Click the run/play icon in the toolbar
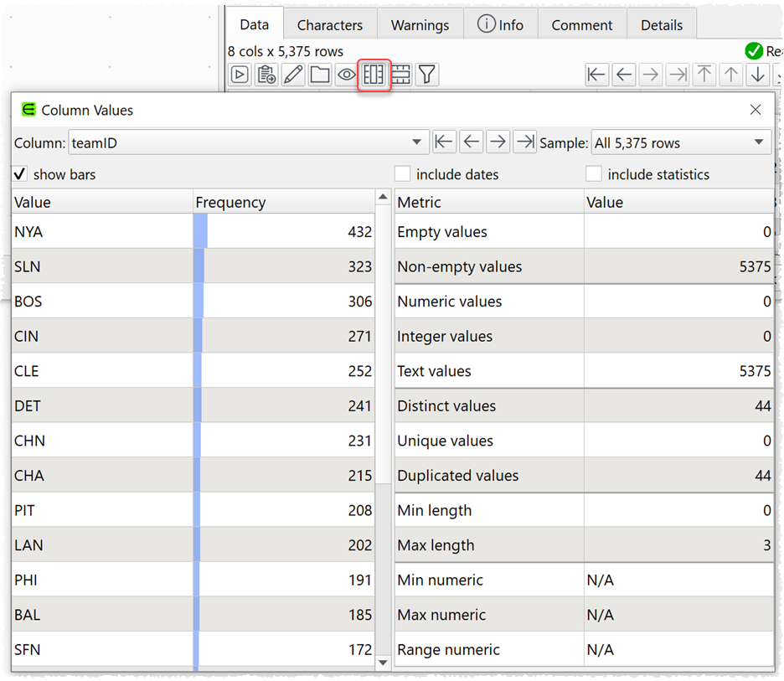 240,75
